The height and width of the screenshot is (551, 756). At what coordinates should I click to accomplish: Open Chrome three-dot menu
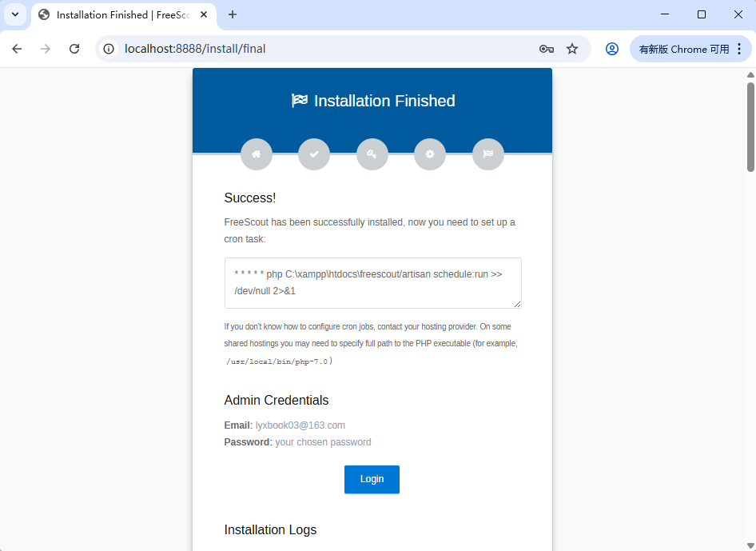coord(739,49)
